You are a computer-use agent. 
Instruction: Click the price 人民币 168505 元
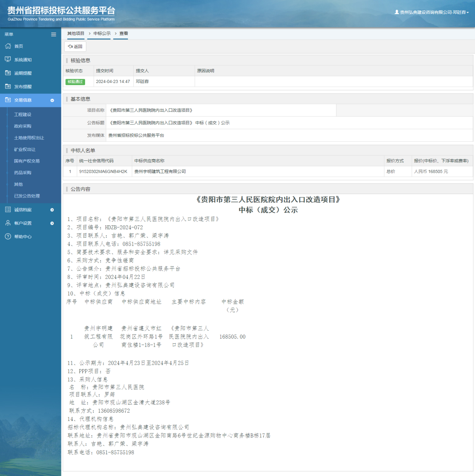tap(431, 171)
